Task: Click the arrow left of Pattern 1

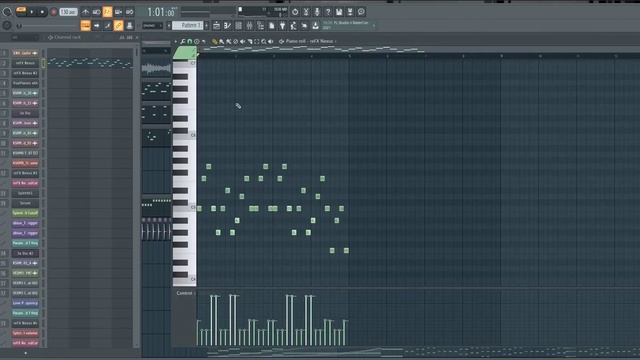Action: pos(169,26)
